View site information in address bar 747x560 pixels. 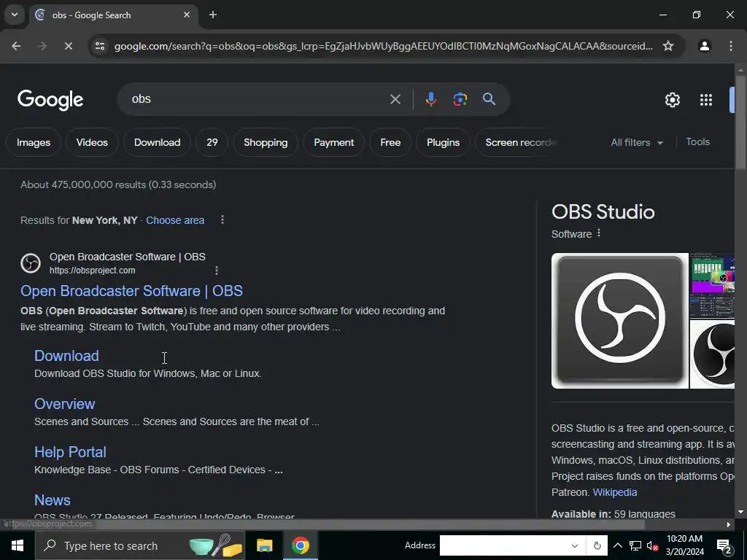coord(99,46)
